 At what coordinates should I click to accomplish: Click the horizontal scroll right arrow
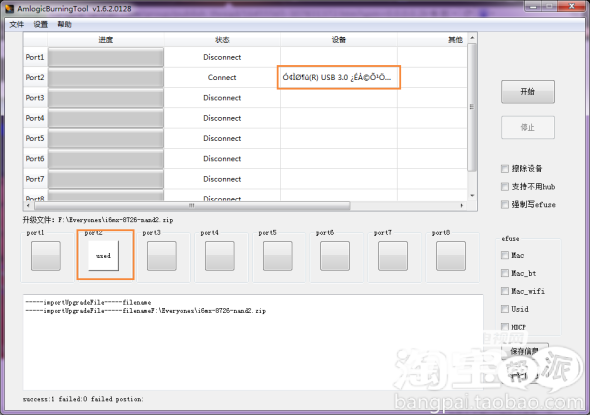point(461,205)
